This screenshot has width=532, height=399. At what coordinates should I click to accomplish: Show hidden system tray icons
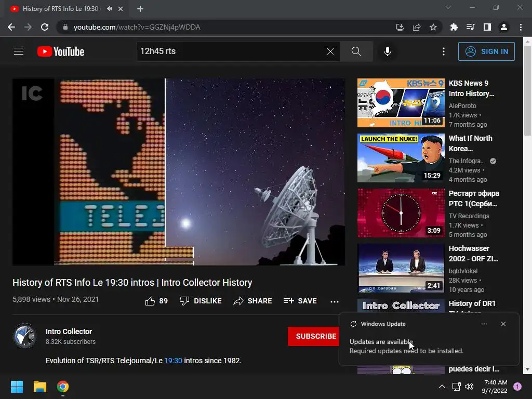pos(442,387)
